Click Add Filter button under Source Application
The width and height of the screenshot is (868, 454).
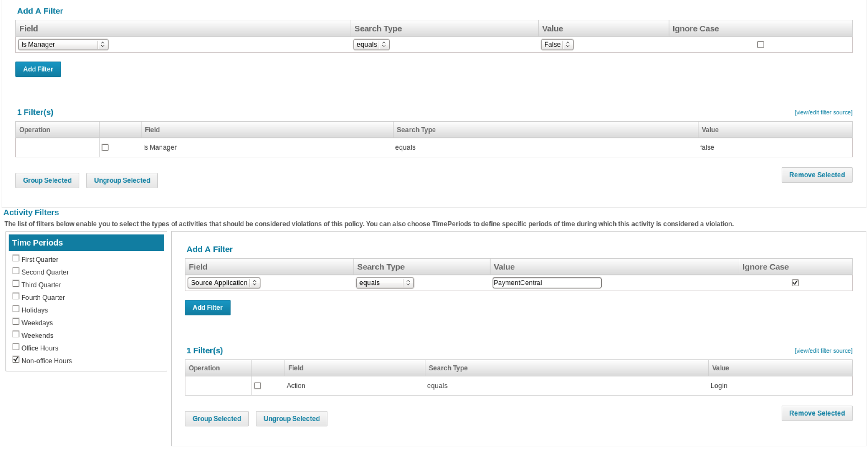(208, 307)
